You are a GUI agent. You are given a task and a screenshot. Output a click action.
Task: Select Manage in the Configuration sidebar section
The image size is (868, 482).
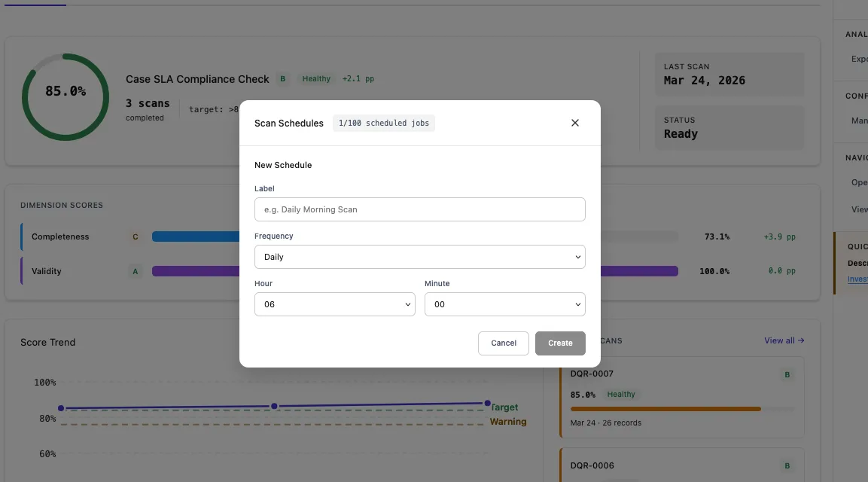tap(860, 120)
